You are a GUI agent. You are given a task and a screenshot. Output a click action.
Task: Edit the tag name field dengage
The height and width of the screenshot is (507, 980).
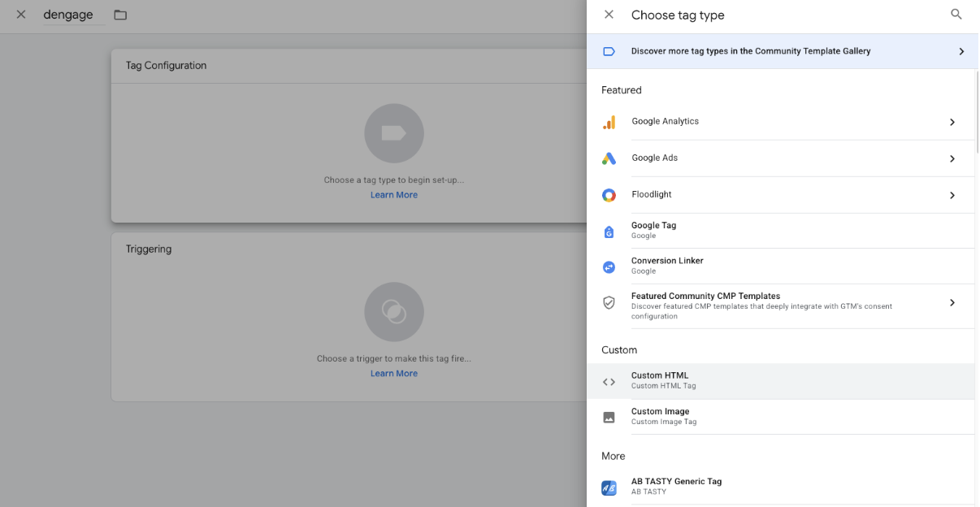[74, 15]
